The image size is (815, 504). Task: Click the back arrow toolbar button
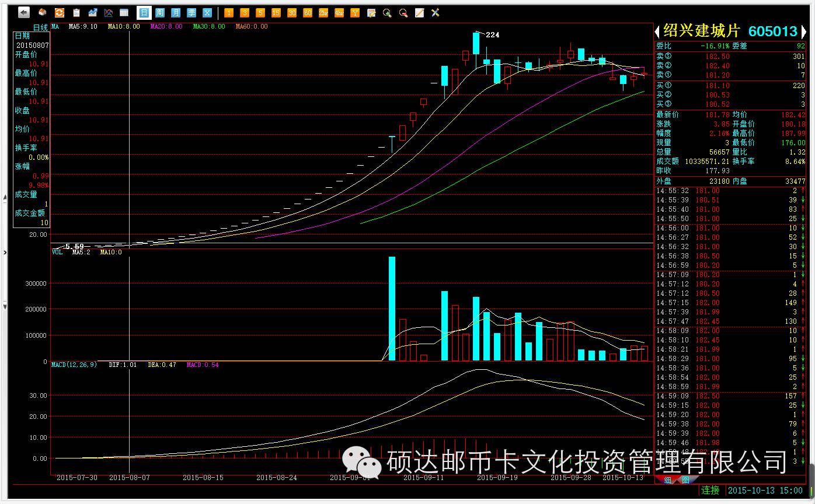pyautogui.click(x=24, y=12)
